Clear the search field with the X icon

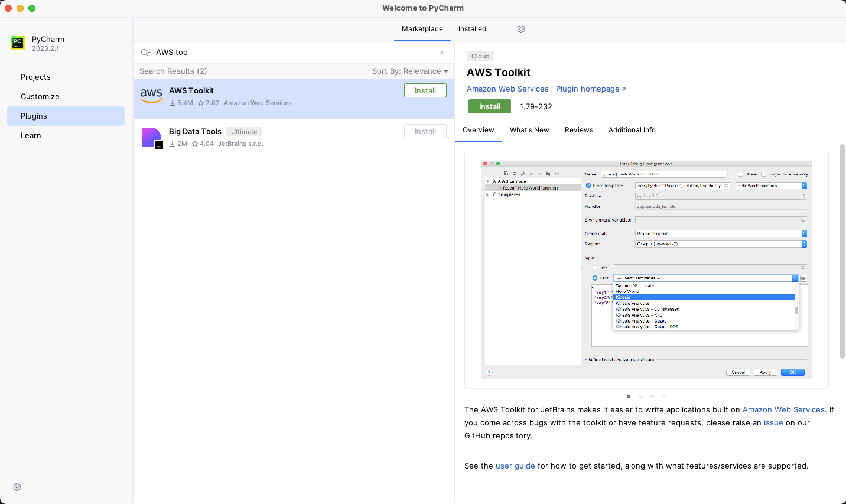pyautogui.click(x=441, y=52)
